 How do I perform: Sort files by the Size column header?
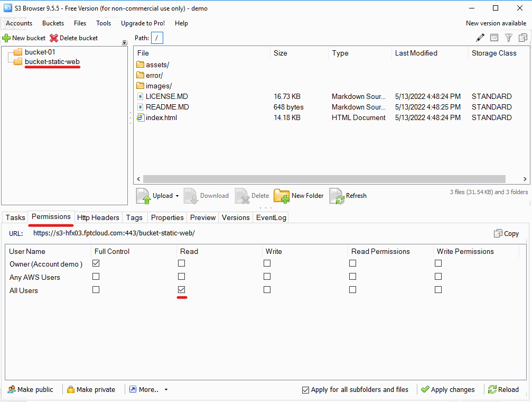299,53
